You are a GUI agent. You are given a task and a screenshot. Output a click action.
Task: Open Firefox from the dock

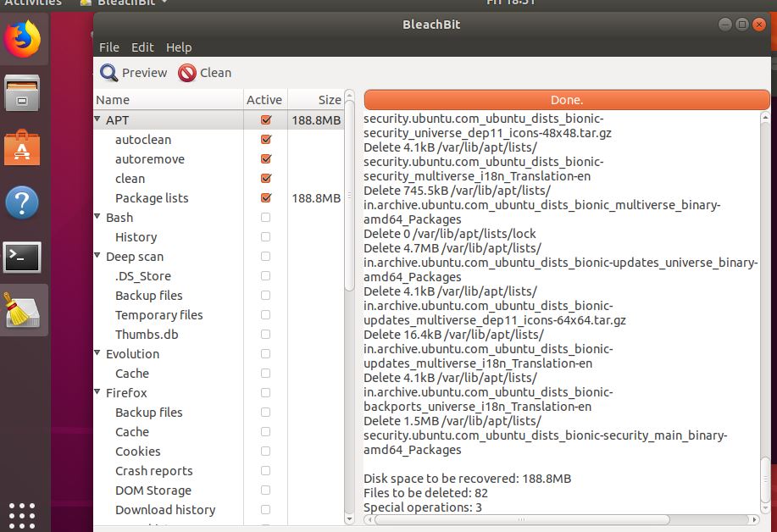(22, 39)
